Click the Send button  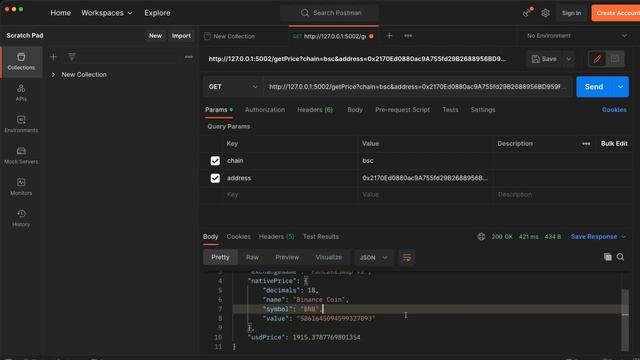594,87
